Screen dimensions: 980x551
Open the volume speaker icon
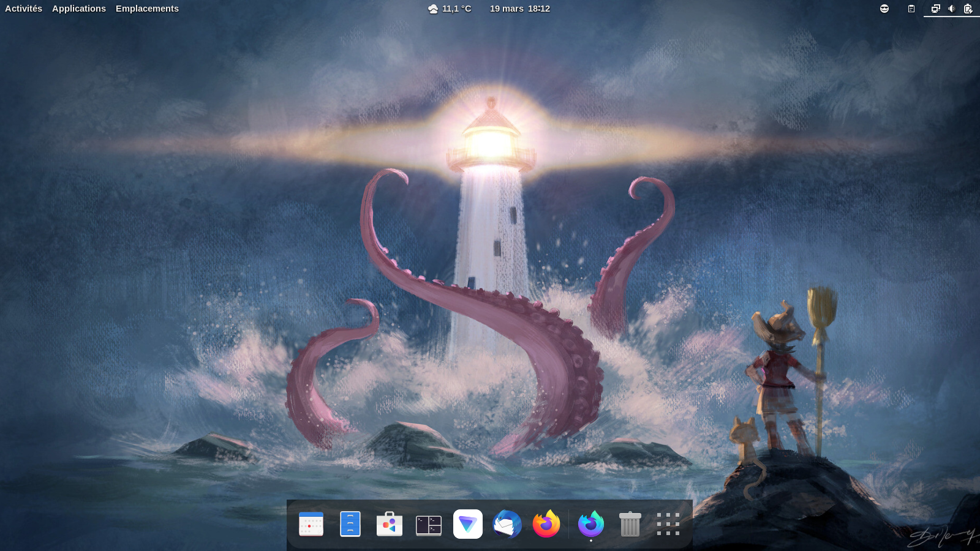[952, 9]
